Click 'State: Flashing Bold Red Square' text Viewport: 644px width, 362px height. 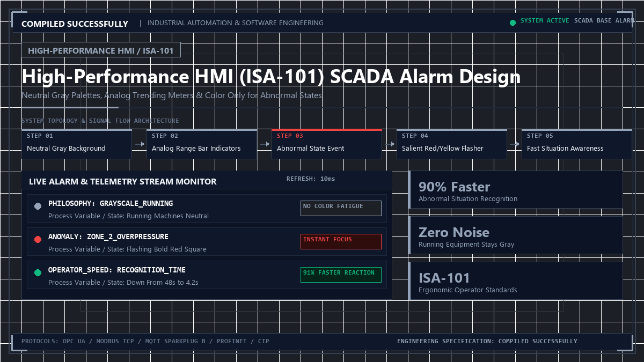point(155,249)
